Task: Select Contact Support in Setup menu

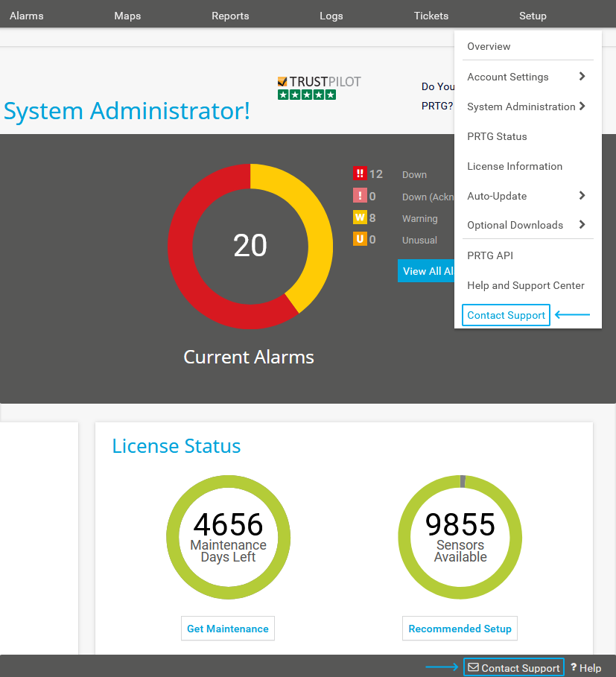Action: [x=507, y=315]
